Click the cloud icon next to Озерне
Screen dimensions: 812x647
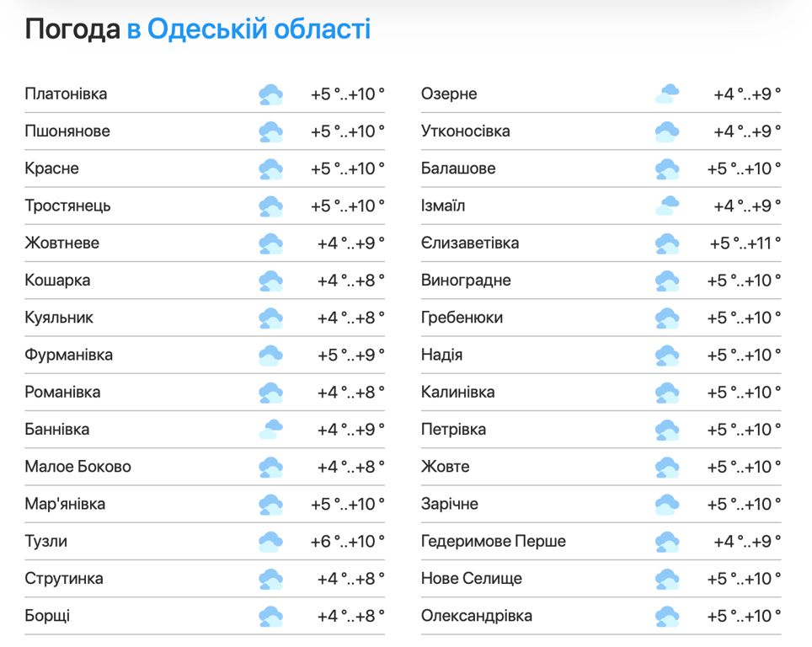pyautogui.click(x=666, y=94)
